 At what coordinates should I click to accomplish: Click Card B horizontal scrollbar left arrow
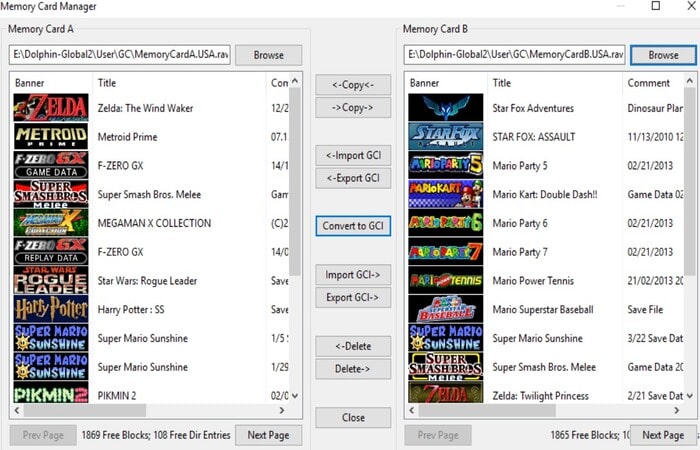point(412,410)
